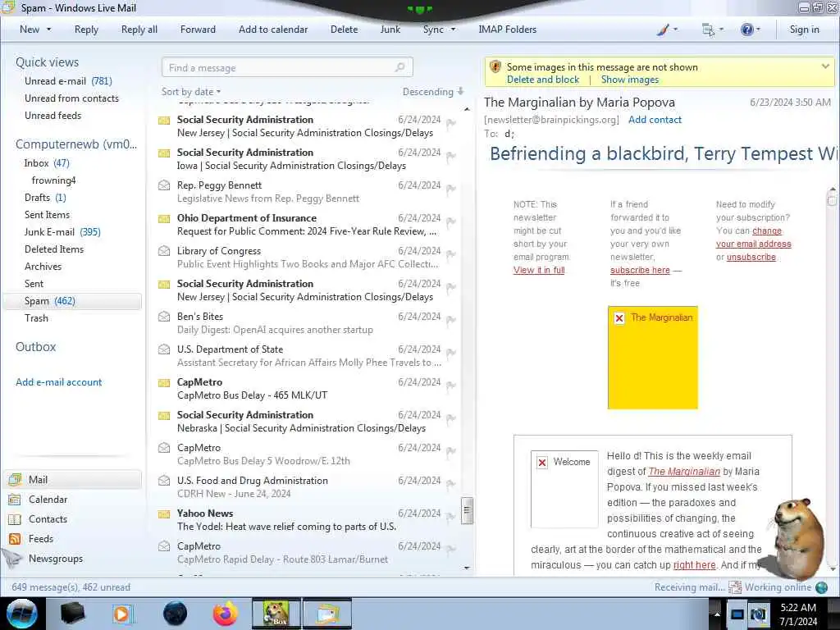Click the envelope icon beside Rep. Peggy Bennett
The height and width of the screenshot is (630, 840).
click(164, 185)
